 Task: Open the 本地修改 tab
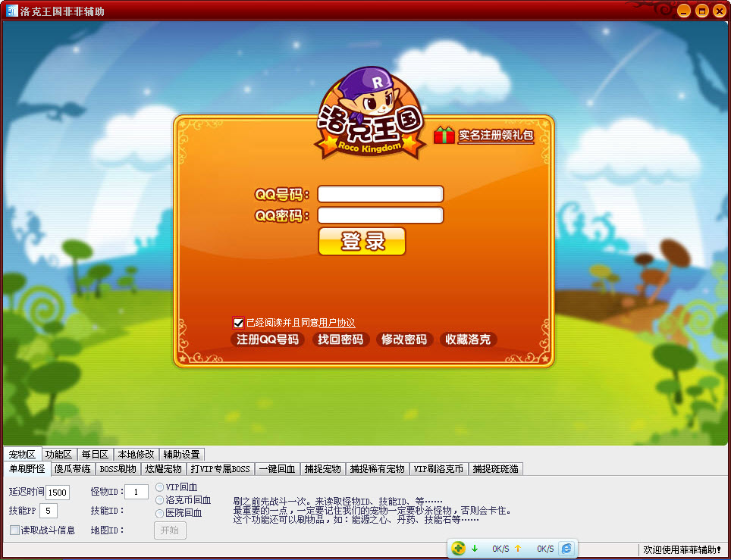coord(136,454)
